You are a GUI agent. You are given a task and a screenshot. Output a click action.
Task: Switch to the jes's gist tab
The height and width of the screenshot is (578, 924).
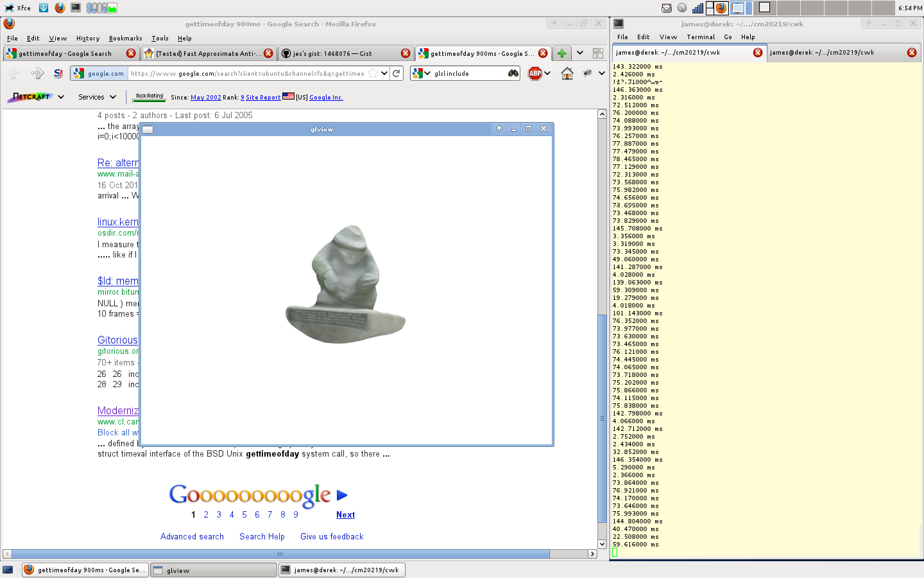343,53
